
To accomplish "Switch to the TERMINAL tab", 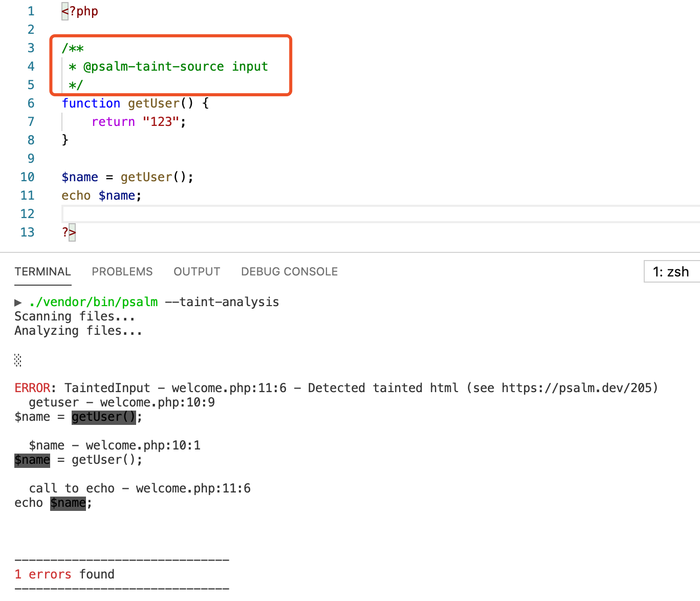I will pyautogui.click(x=42, y=271).
